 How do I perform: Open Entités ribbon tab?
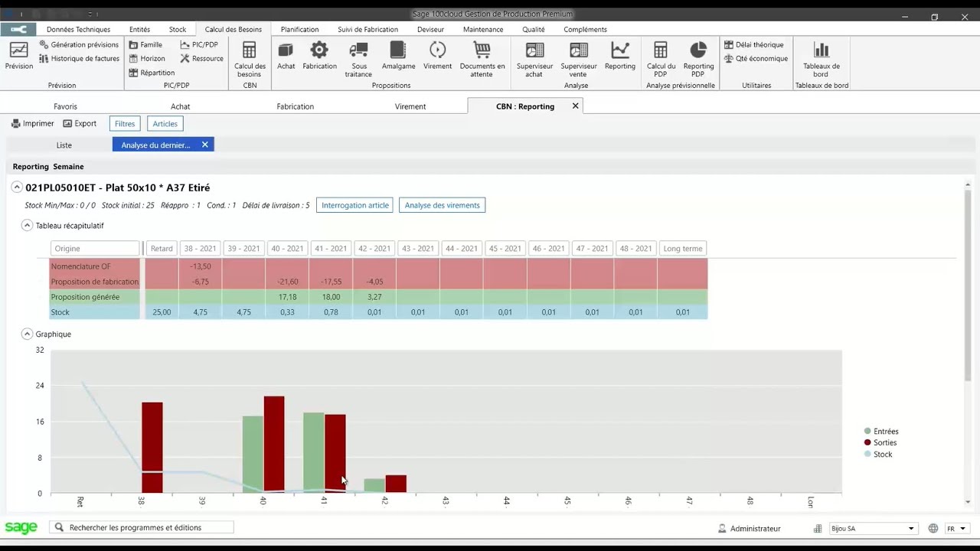click(x=139, y=29)
